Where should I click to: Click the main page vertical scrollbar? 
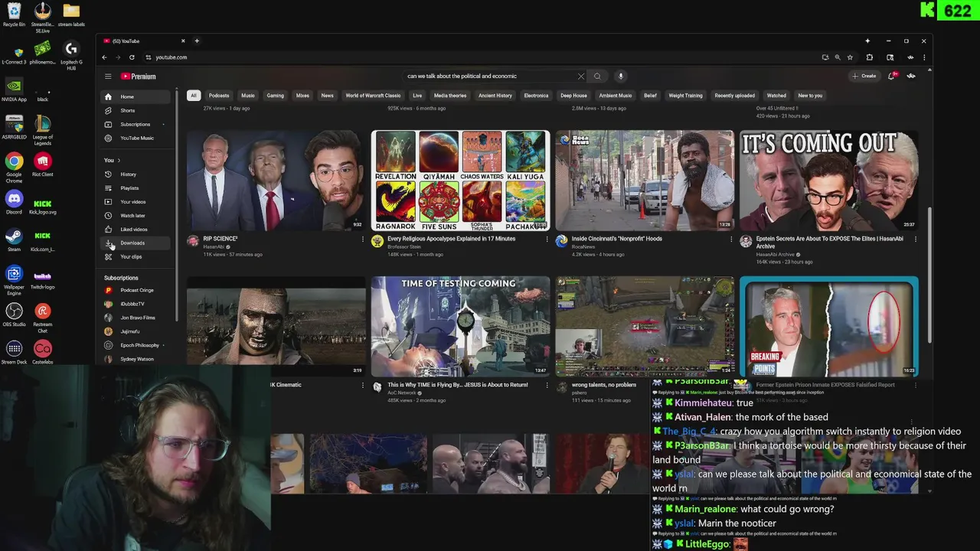click(929, 275)
